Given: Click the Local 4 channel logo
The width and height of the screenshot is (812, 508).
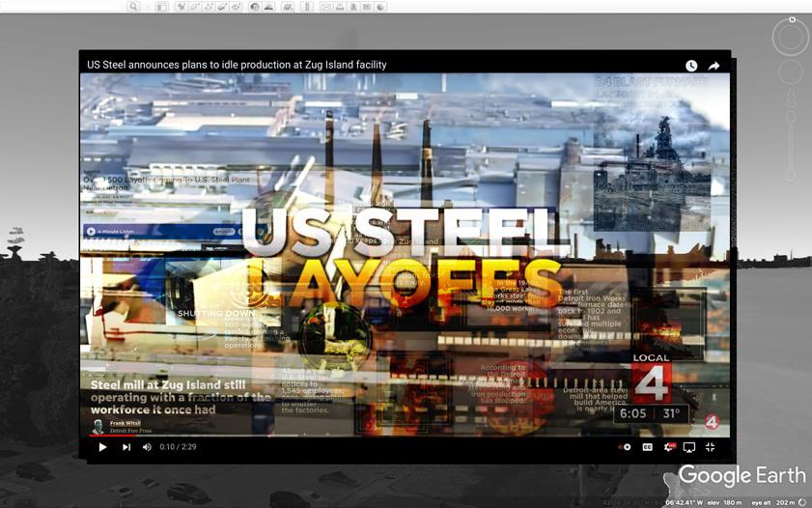Looking at the screenshot, I should (651, 379).
